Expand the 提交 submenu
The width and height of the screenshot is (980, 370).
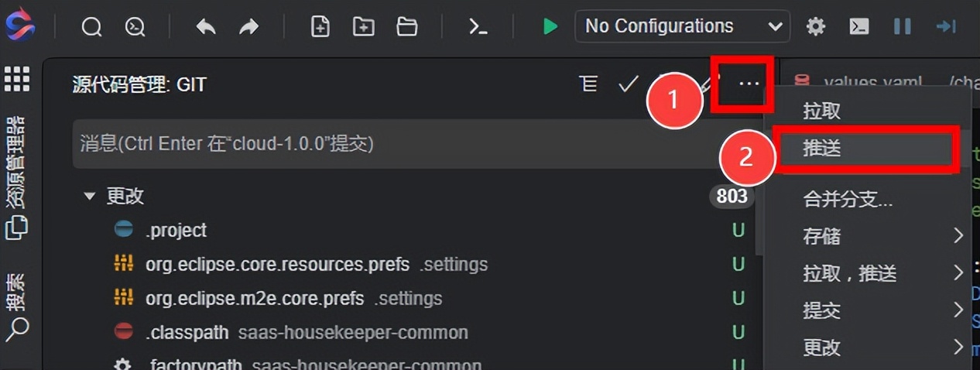(x=882, y=310)
